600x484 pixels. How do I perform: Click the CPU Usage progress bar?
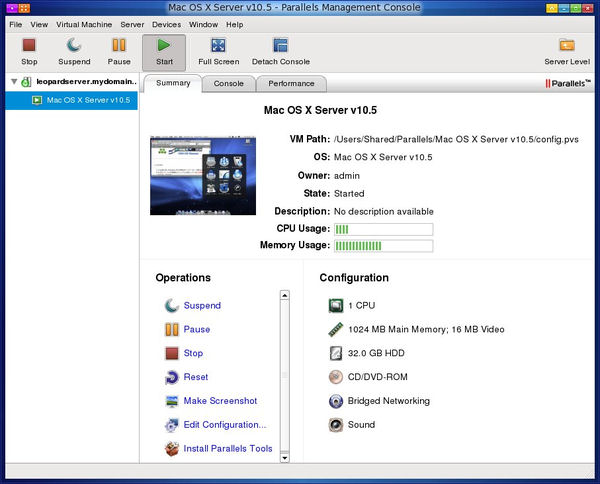(x=383, y=229)
